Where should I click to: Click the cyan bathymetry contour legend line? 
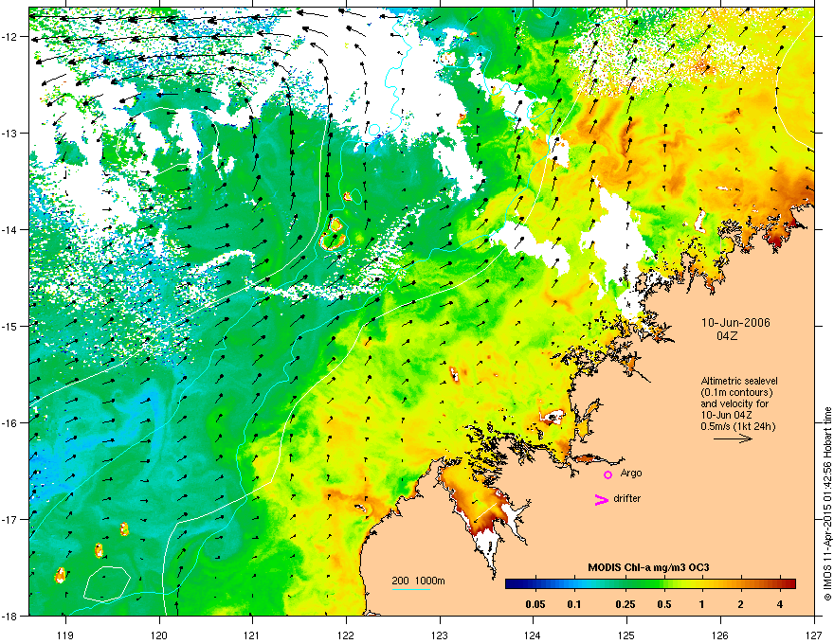point(411,589)
